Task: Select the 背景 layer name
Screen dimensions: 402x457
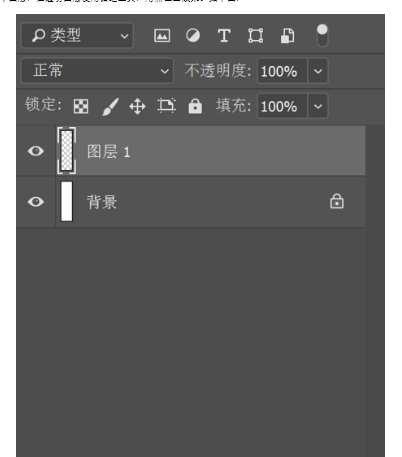Action: pyautogui.click(x=102, y=202)
